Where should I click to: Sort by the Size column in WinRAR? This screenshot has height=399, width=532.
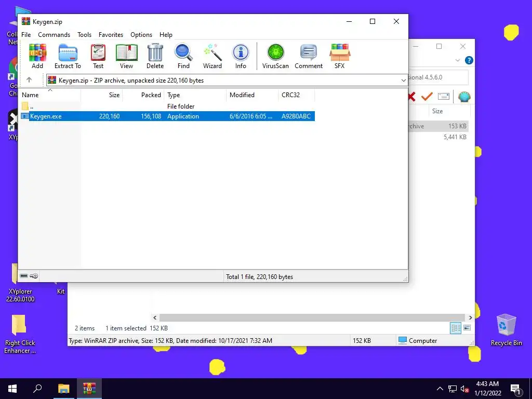tap(102, 95)
